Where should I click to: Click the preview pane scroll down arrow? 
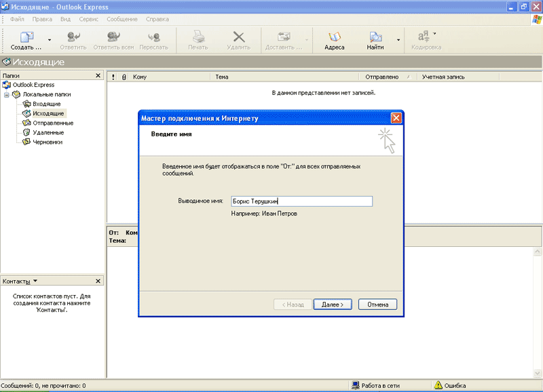[538, 373]
